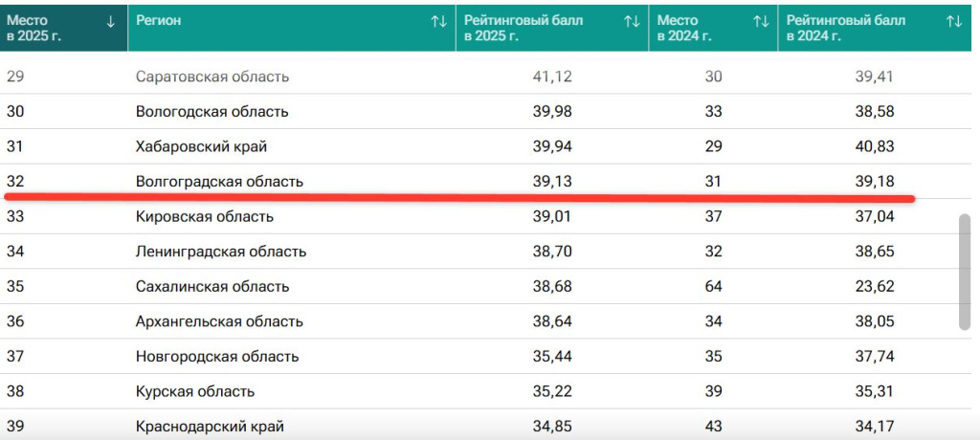Select the Волгоградская область row
The height and width of the screenshot is (440, 980).
[x=480, y=181]
